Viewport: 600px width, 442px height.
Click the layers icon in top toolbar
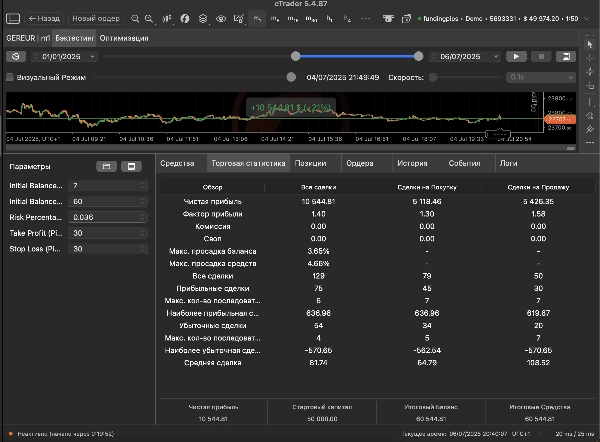click(204, 18)
